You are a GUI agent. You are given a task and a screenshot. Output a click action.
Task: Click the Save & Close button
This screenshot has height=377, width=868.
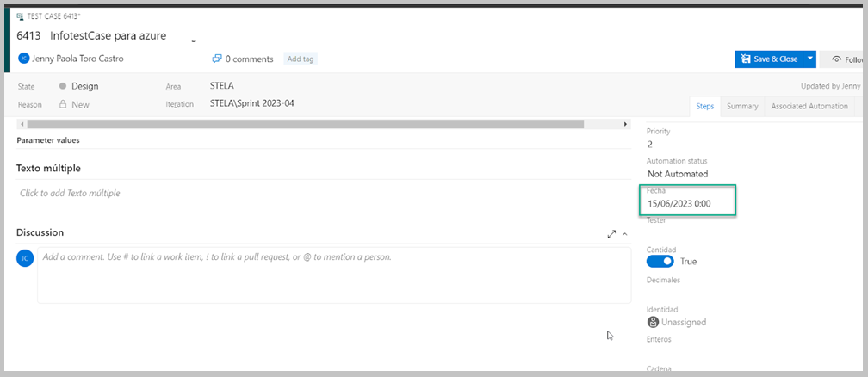770,59
